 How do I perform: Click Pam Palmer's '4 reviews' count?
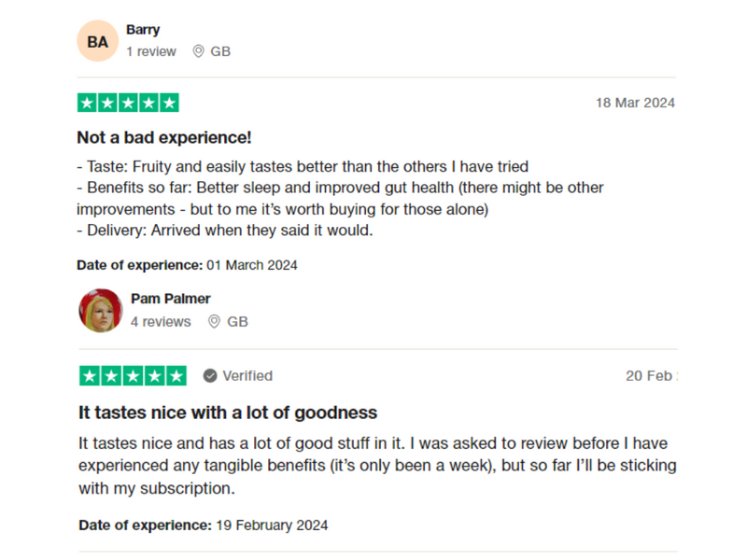(161, 321)
